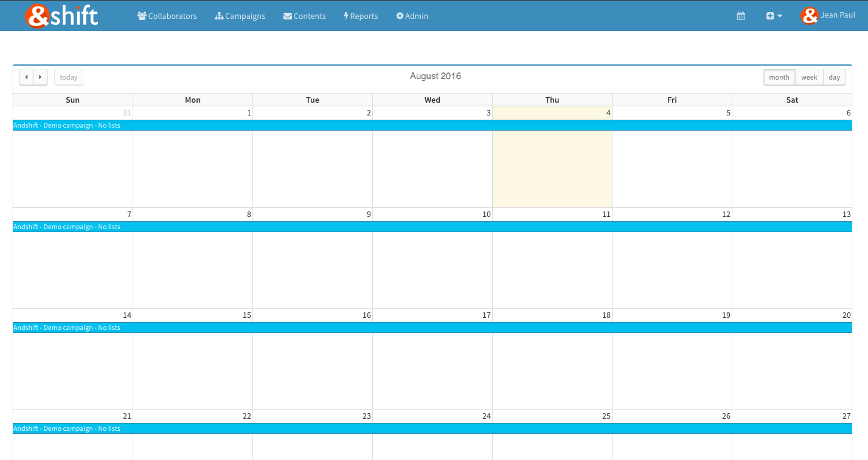Click the greyed-out day 31 of July
Image resolution: width=868 pixels, height=460 pixels.
coord(127,113)
